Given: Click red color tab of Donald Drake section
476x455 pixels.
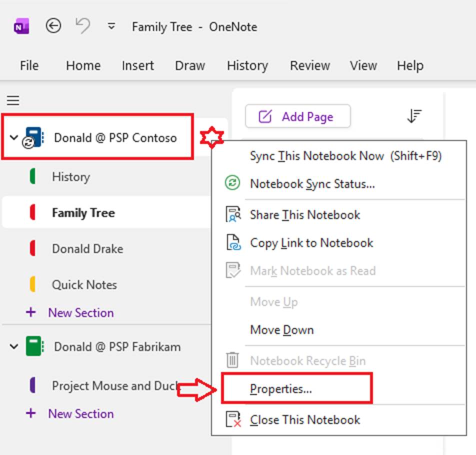Looking at the screenshot, I should coord(33,248).
